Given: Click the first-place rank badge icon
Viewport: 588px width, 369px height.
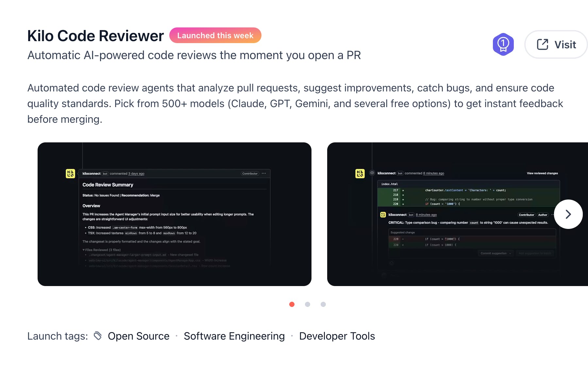Looking at the screenshot, I should point(503,44).
